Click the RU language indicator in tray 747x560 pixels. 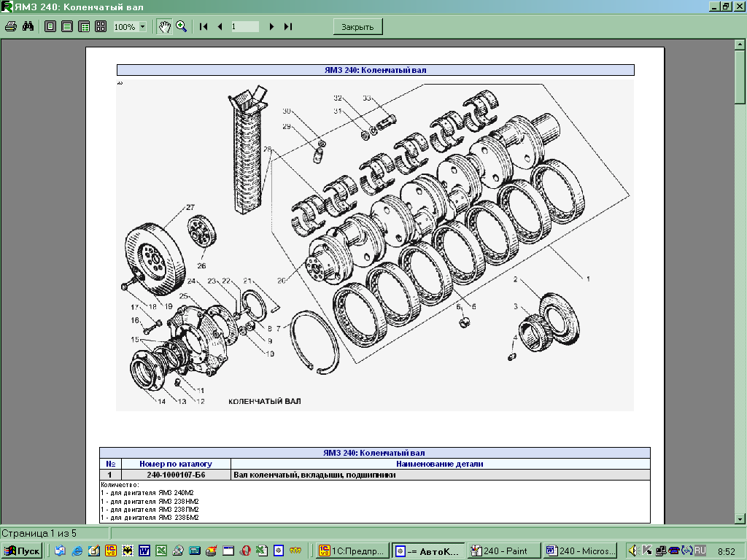click(700, 551)
